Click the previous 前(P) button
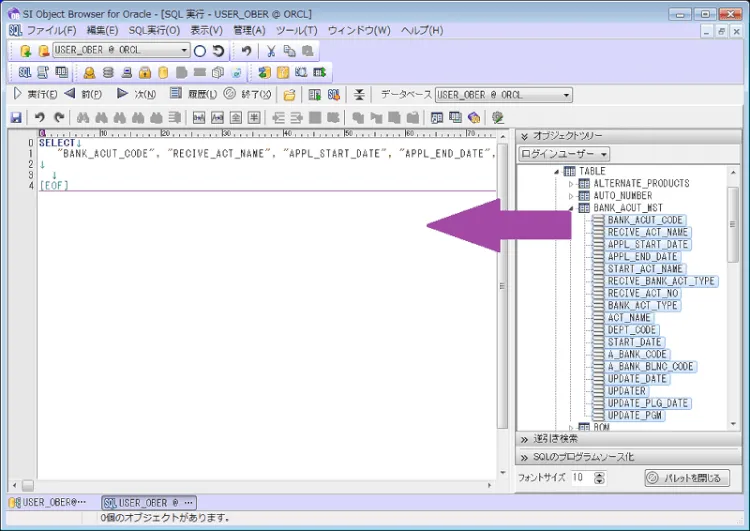The width and height of the screenshot is (750, 531). point(83,94)
